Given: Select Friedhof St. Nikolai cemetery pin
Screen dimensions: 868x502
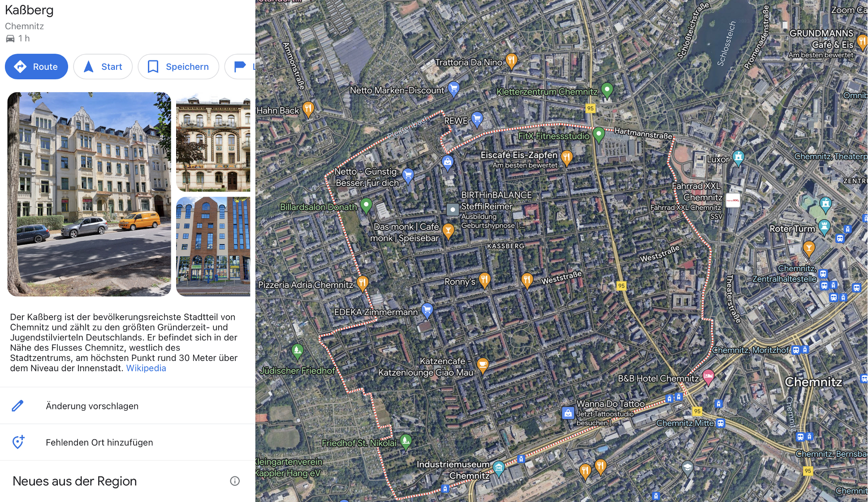Looking at the screenshot, I should (406, 442).
